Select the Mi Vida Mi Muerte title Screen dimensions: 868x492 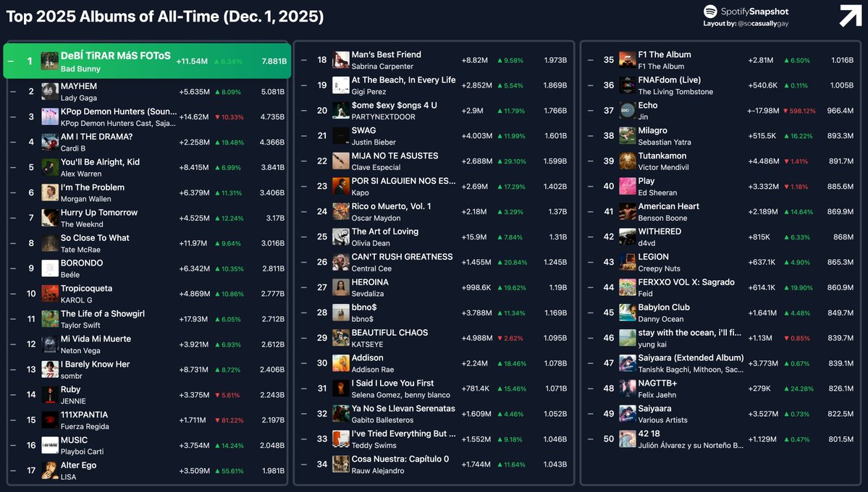96,339
